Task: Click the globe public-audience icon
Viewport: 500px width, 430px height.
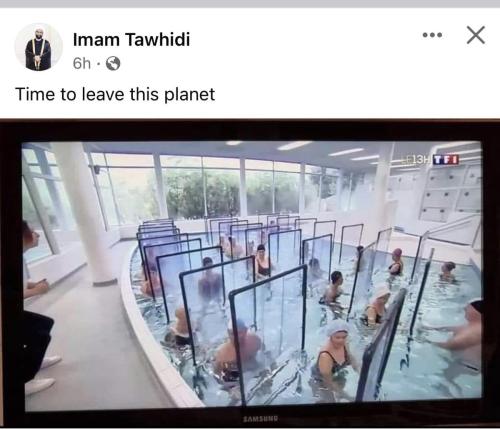Action: pos(113,63)
